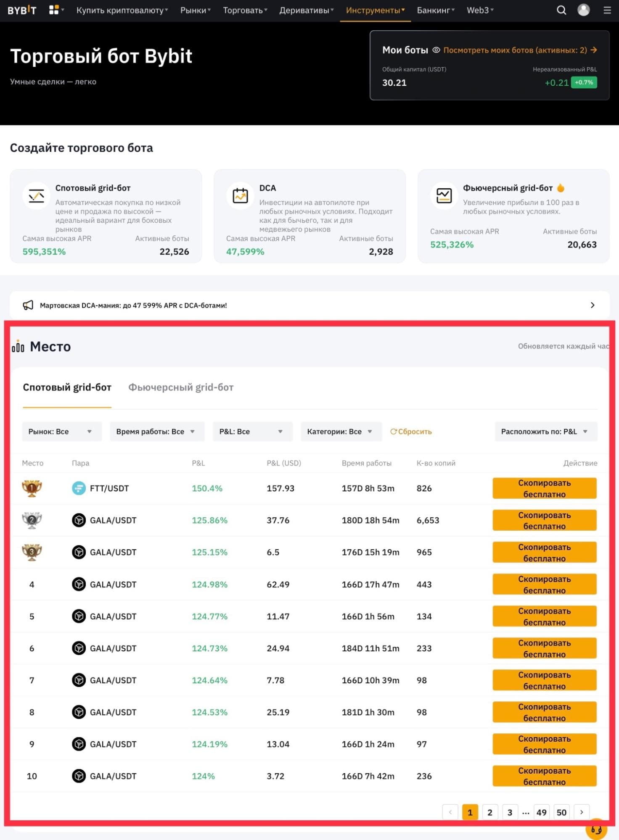The width and height of the screenshot is (619, 840).
Task: Toggle the eye icon beside Мои боты
Action: tap(436, 50)
